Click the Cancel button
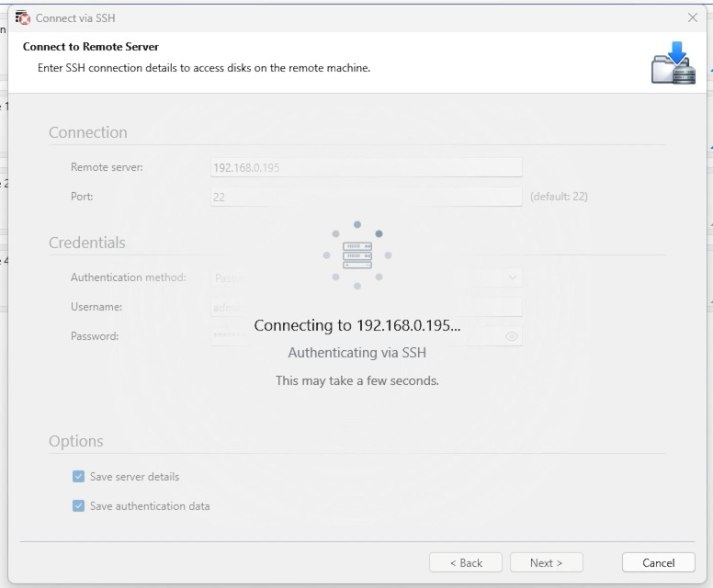Image resolution: width=713 pixels, height=588 pixels. point(658,562)
